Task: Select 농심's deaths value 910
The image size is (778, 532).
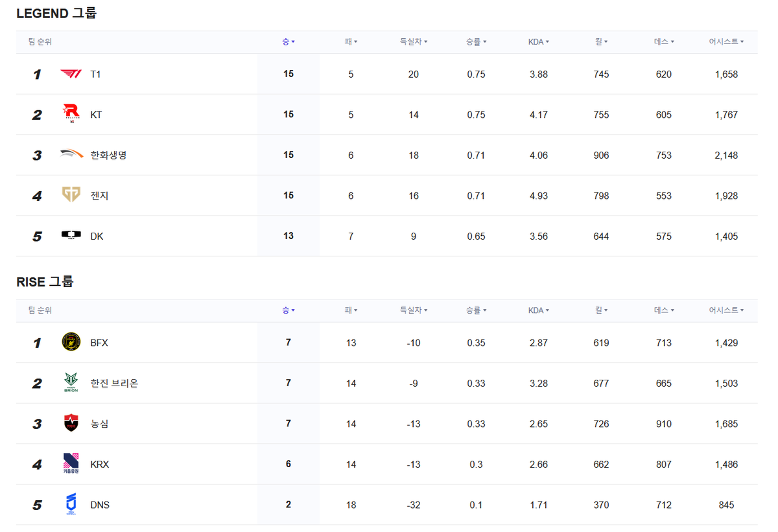Action: point(664,424)
